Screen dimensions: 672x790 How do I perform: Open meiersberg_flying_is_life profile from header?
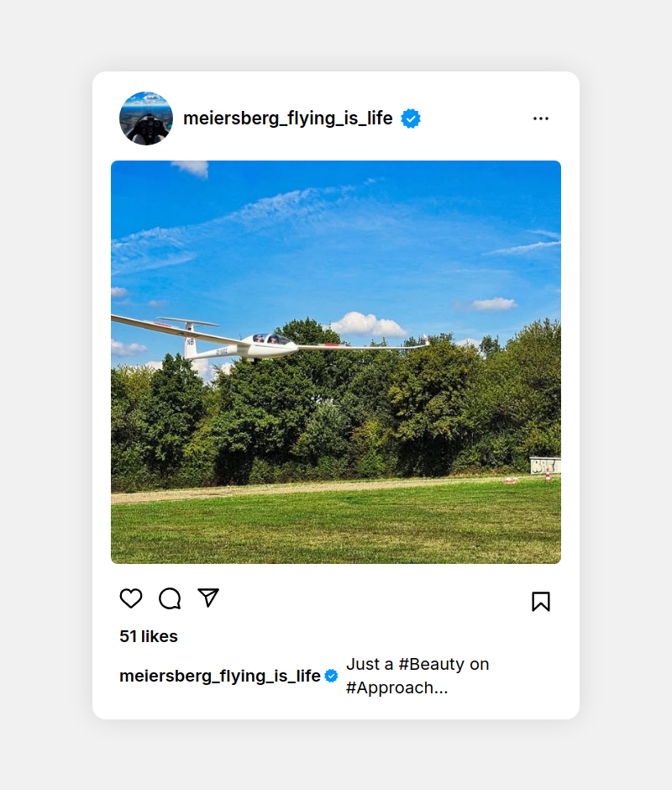tap(287, 118)
